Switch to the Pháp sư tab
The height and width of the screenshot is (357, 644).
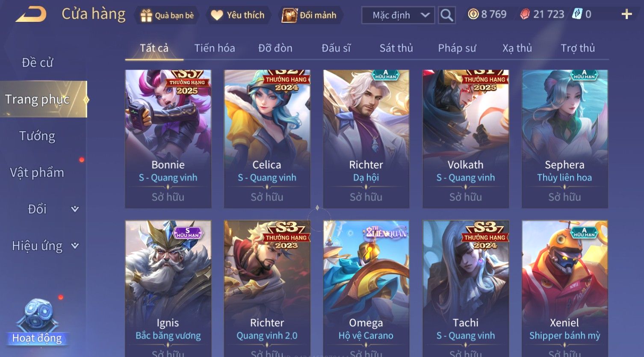click(x=457, y=48)
